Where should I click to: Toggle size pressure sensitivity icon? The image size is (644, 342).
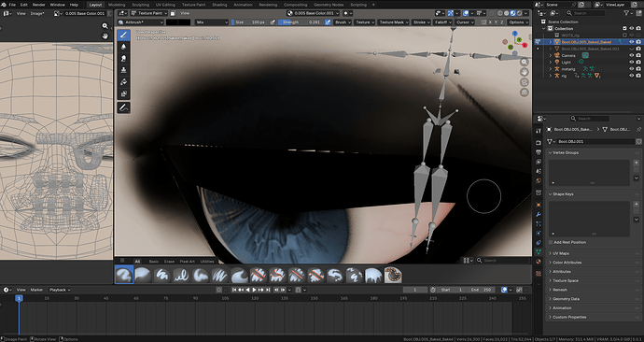pos(273,22)
